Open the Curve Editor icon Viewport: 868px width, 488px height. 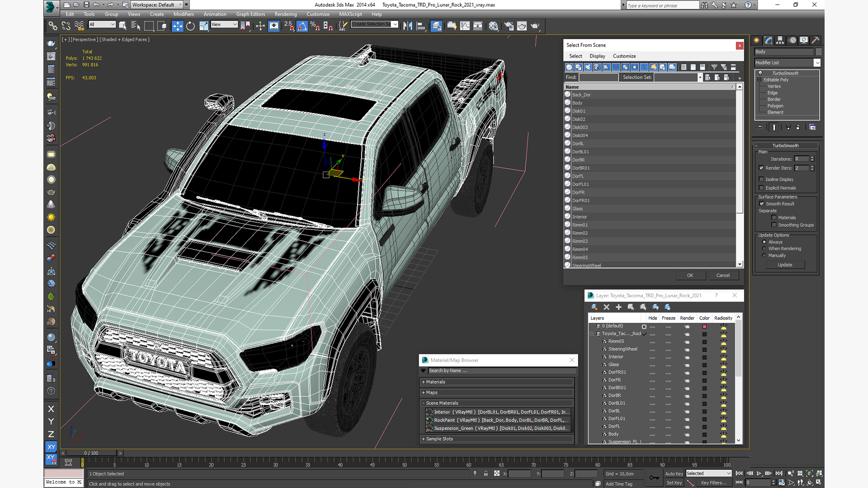tap(465, 26)
